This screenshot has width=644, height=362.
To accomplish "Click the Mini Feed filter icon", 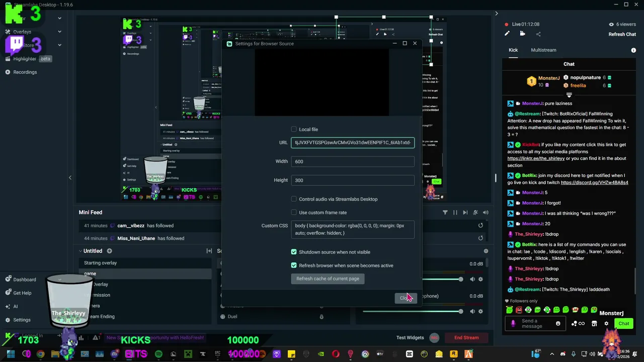I will 445,213.
